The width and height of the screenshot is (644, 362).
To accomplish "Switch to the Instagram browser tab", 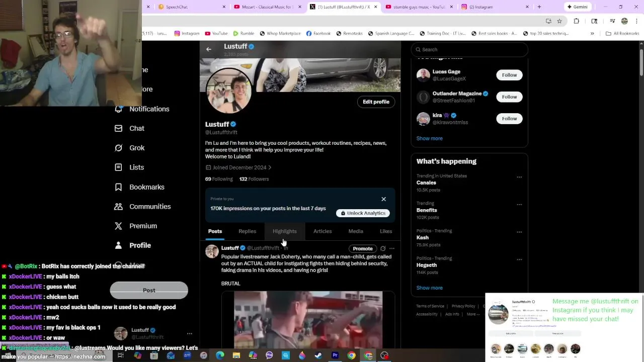I will (x=496, y=7).
